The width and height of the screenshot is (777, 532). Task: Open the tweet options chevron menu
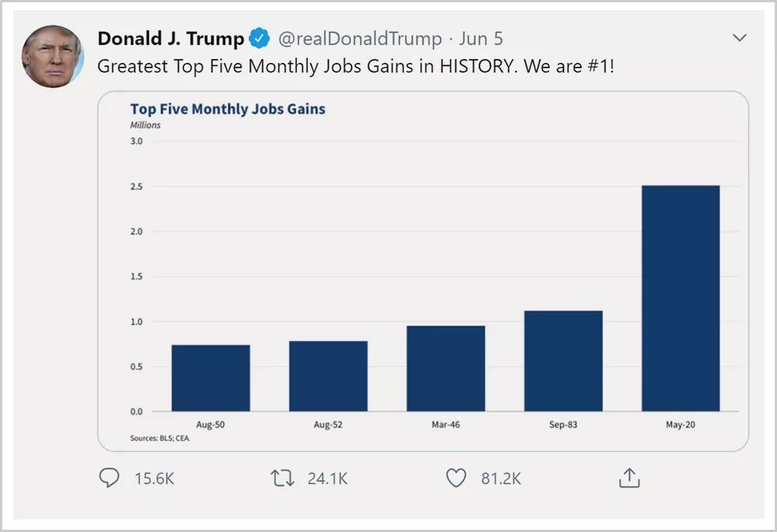(x=740, y=37)
